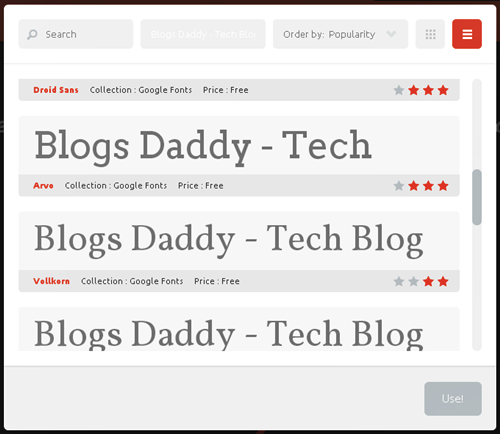
Task: Click the search magnifier icon
Action: coord(32,34)
